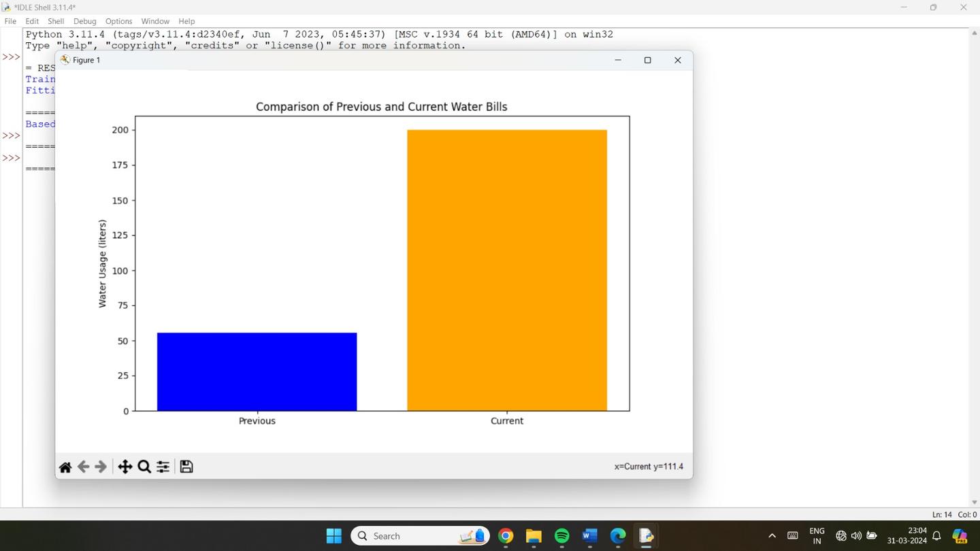Open Microsoft Word from taskbar
The image size is (980, 551).
pyautogui.click(x=590, y=536)
